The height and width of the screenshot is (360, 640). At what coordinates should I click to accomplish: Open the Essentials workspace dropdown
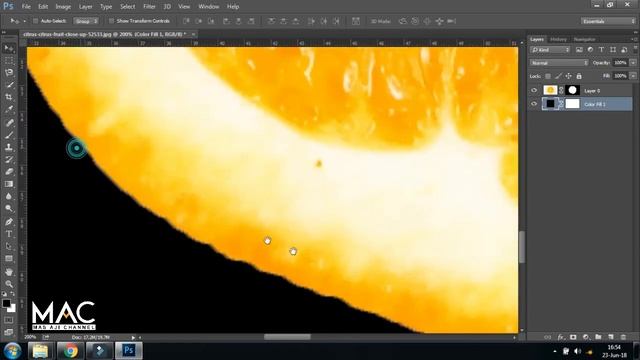coord(608,21)
